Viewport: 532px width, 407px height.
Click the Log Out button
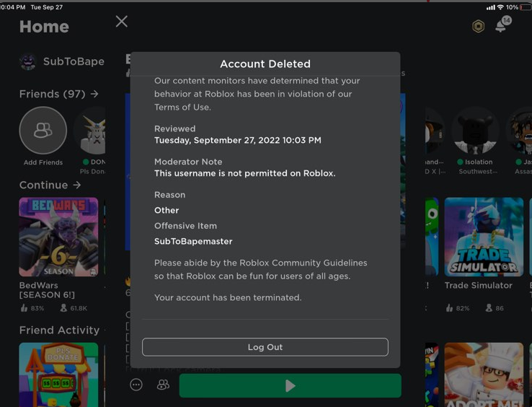(265, 347)
